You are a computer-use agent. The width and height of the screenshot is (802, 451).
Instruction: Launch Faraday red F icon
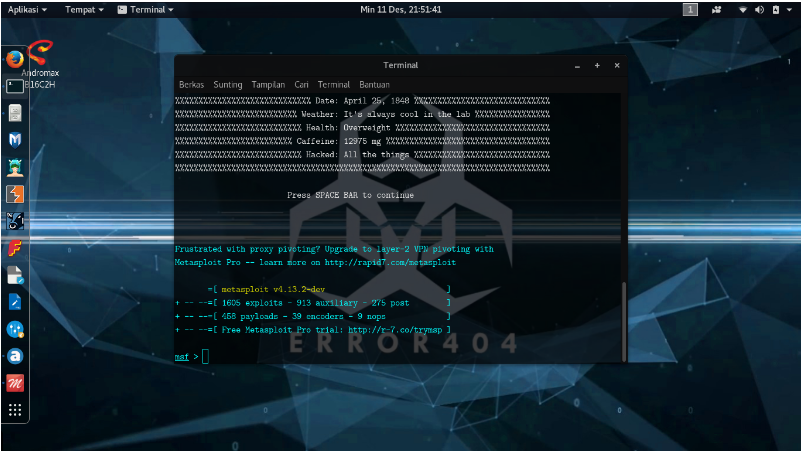[x=15, y=249]
